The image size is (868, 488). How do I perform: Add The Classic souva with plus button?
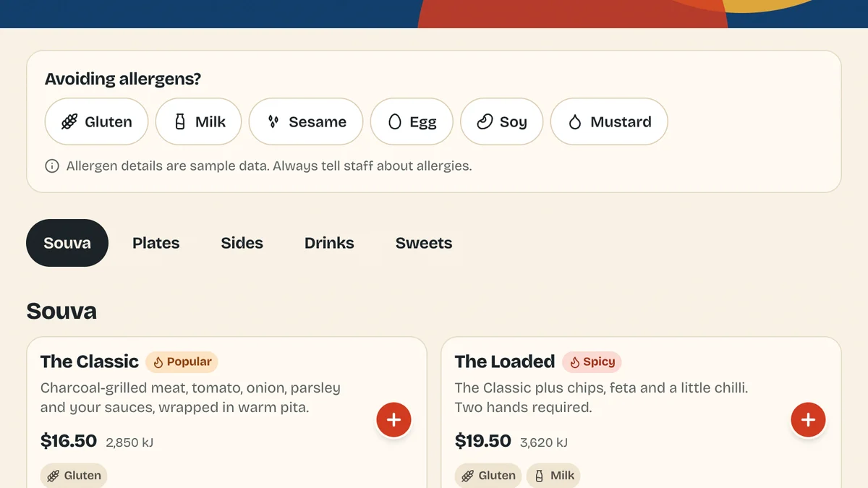click(x=393, y=420)
